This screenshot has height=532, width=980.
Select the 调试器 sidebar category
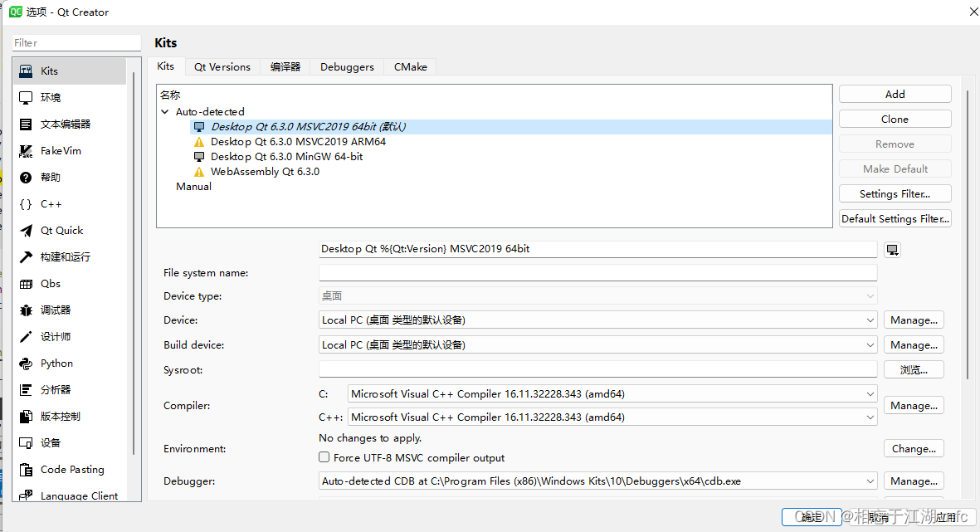52,310
